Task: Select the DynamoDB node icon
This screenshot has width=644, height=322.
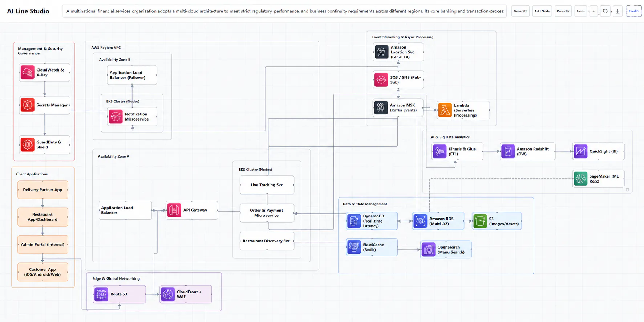Action: click(x=354, y=221)
